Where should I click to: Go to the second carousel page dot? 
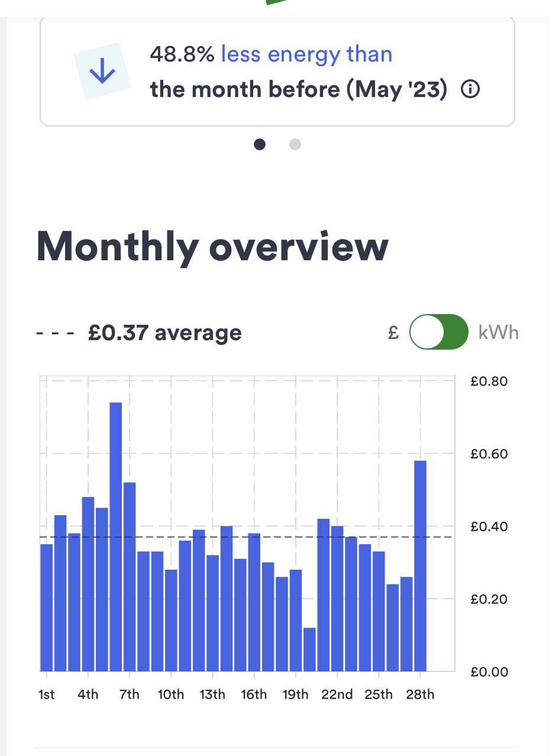point(295,144)
